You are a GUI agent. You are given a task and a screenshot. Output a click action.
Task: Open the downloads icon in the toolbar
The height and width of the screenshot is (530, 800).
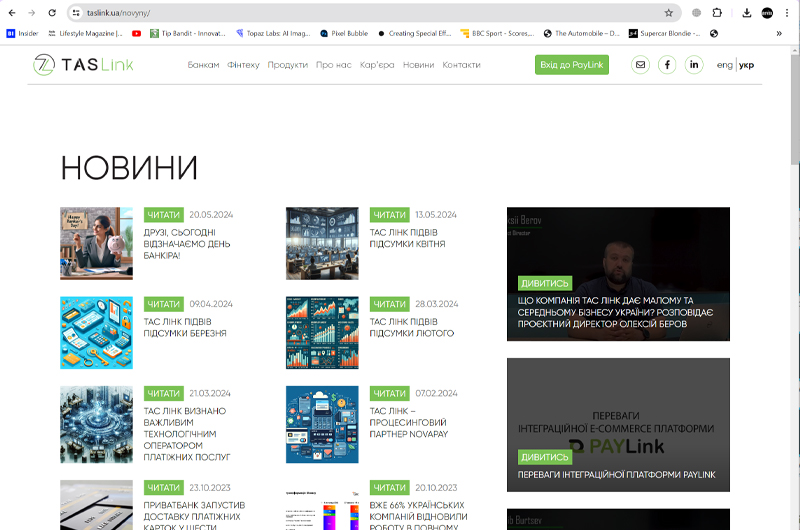click(x=746, y=13)
